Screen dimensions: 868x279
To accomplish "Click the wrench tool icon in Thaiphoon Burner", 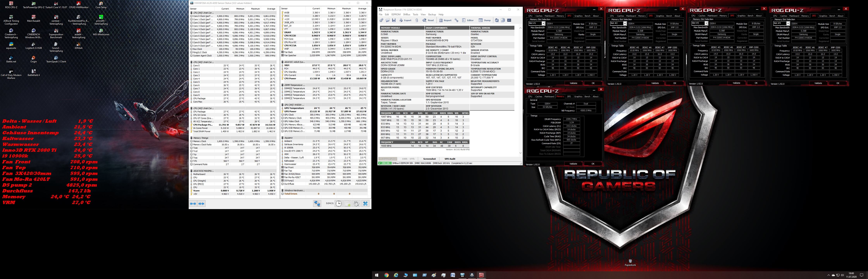I will click(457, 20).
